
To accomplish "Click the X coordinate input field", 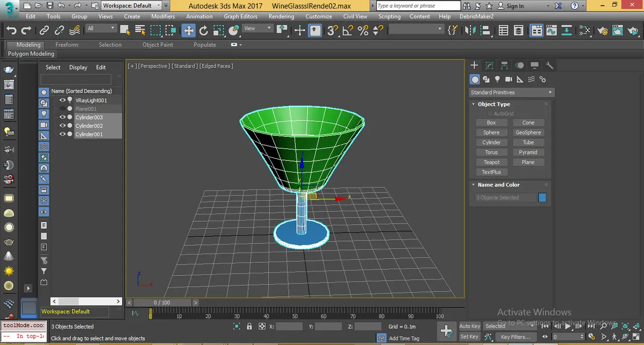I will 289,326.
